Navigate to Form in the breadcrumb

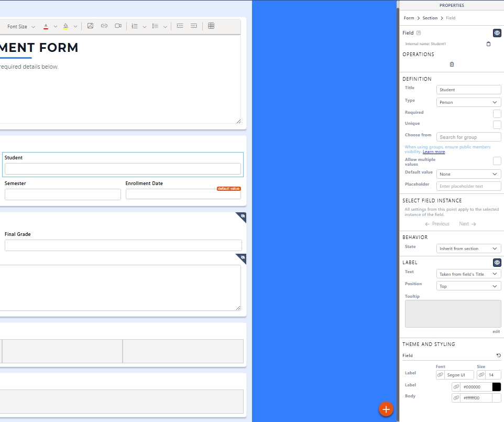click(x=409, y=18)
